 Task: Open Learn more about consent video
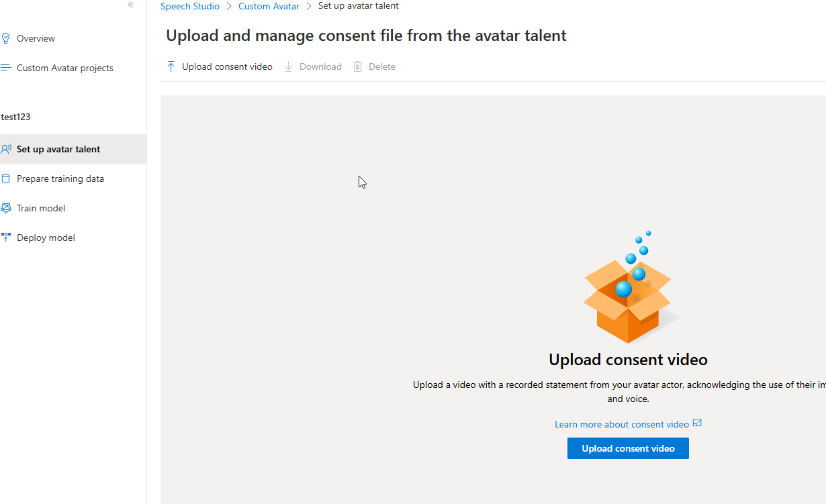[621, 423]
